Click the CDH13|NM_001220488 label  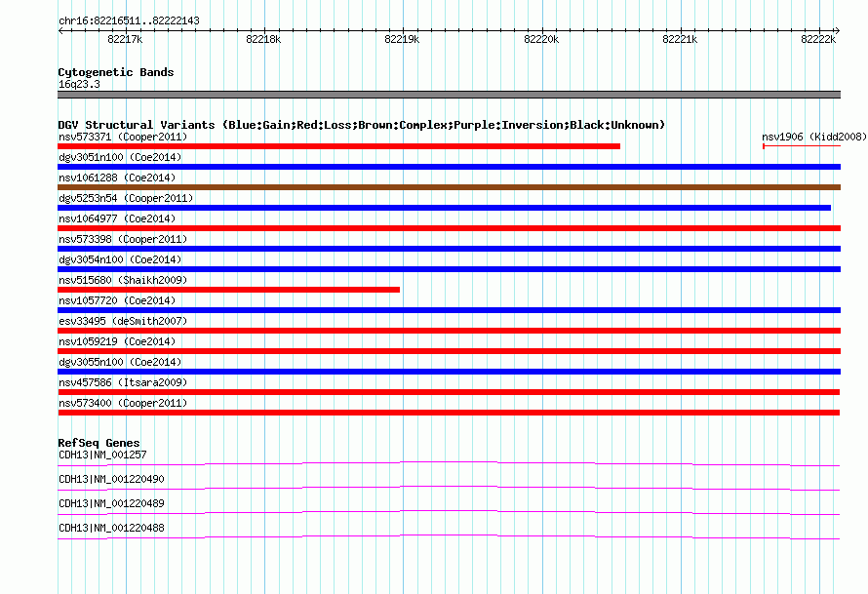pyautogui.click(x=111, y=528)
